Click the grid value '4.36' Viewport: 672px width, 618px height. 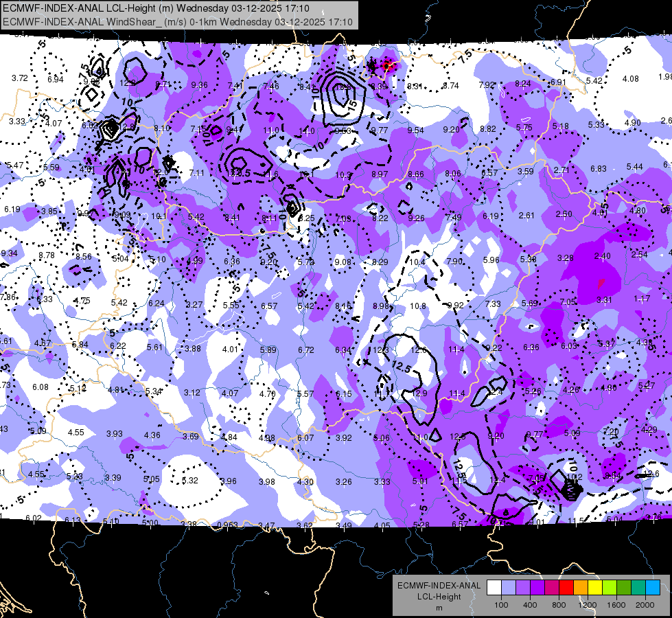click(x=152, y=435)
